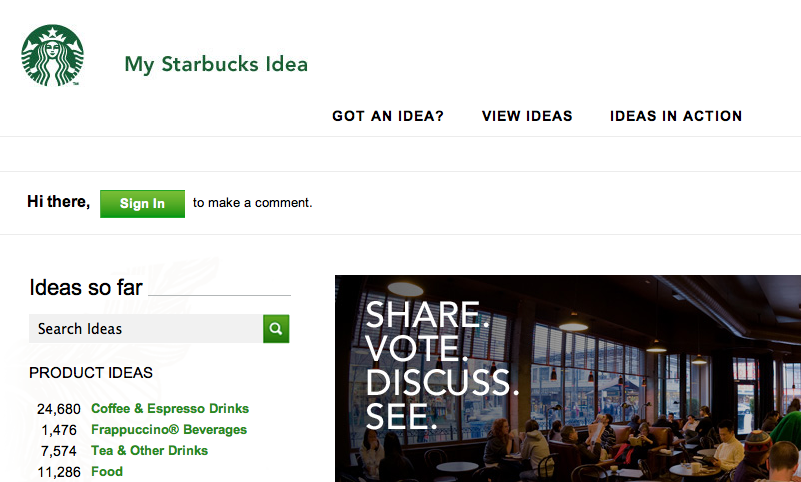Click the green magnifier search icon
The width and height of the screenshot is (801, 482).
tap(276, 328)
